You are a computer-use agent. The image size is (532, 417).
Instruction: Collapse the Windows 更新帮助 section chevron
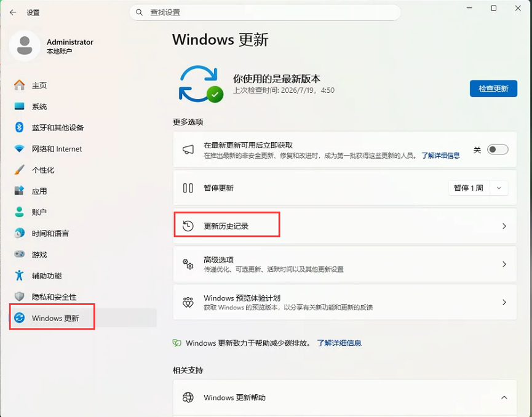click(504, 397)
